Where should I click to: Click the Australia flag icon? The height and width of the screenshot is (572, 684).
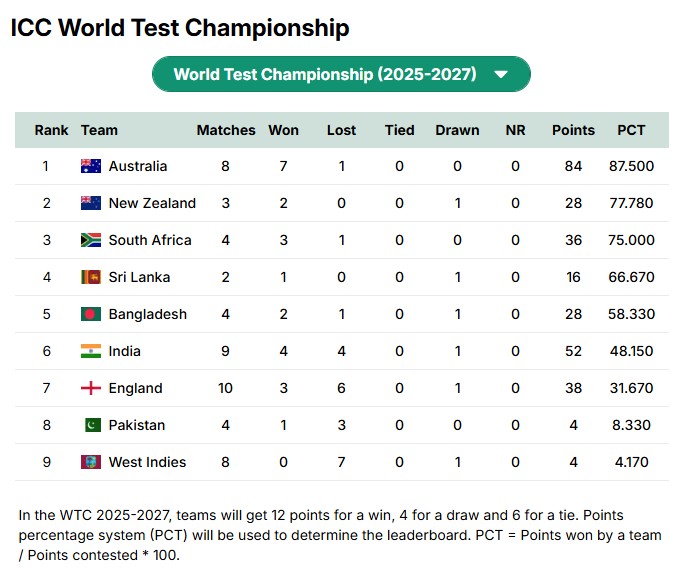91,166
